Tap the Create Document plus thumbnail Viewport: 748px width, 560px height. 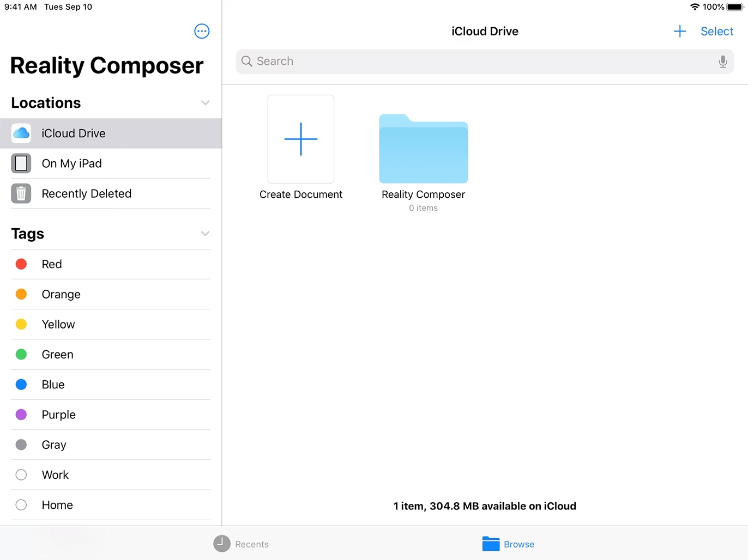301,139
